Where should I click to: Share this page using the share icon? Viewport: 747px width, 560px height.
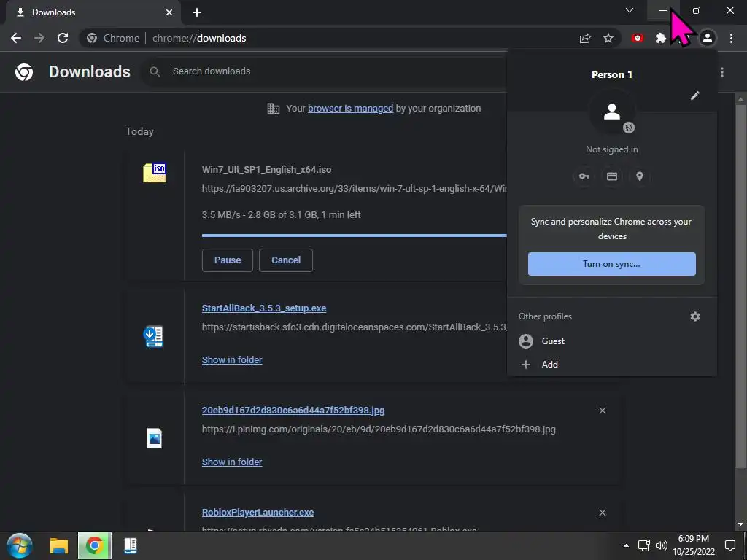pos(585,38)
